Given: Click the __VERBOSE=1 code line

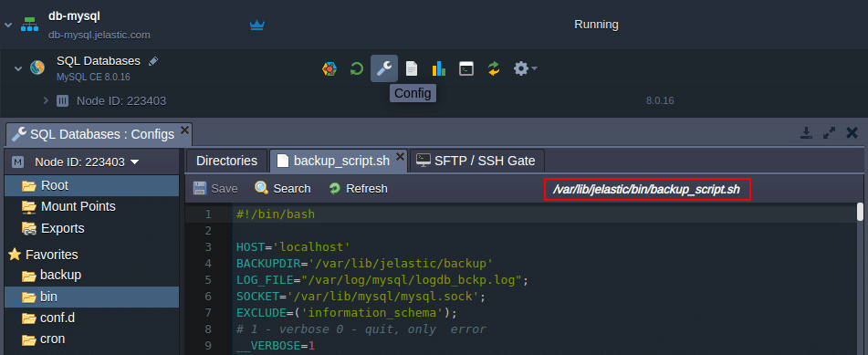Looking at the screenshot, I should [x=275, y=346].
